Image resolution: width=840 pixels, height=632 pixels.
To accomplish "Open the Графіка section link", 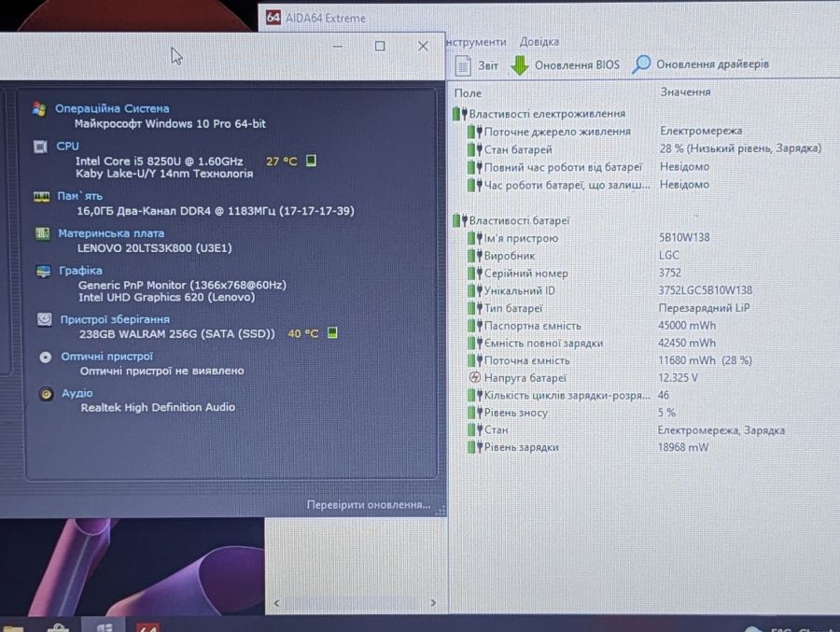I will click(x=80, y=271).
